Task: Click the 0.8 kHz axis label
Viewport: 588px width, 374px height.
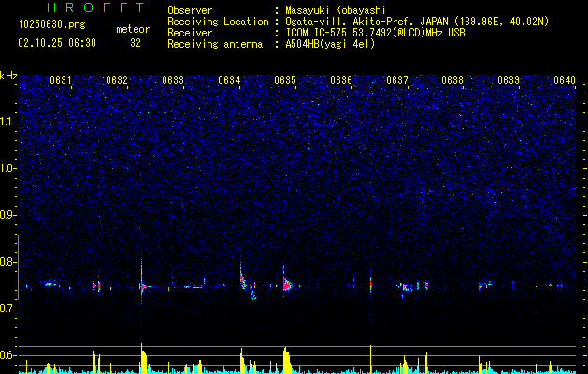Action: [8, 262]
